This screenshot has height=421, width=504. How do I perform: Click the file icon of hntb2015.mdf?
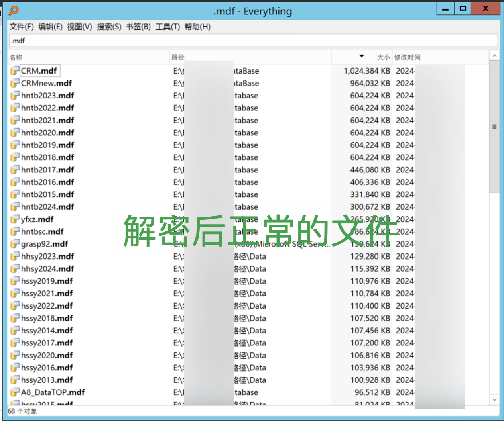15,194
